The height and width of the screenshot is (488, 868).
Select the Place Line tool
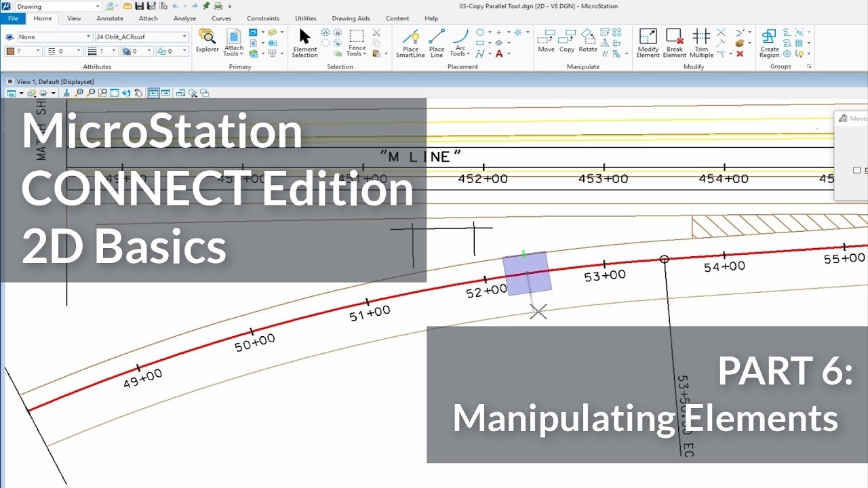tap(437, 43)
